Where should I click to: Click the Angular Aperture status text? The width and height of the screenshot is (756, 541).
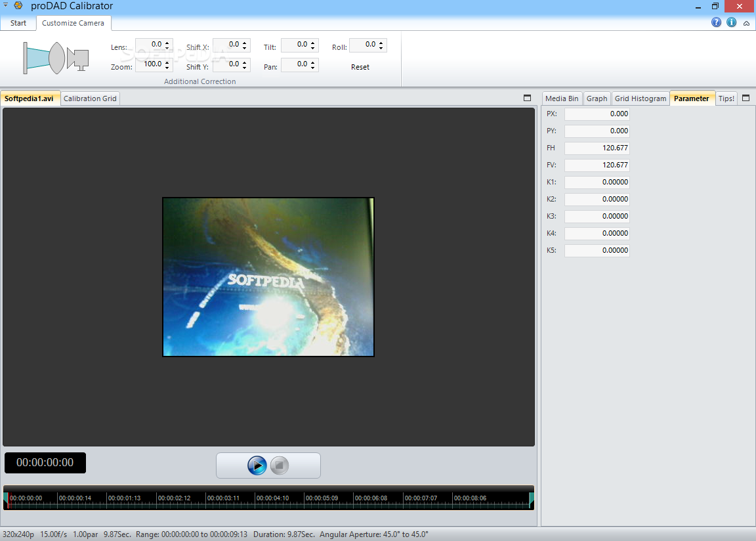(x=373, y=534)
